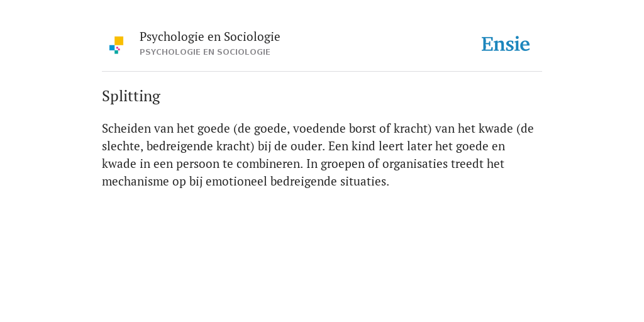Screen dimensions: 644x322
Task: Open the Ensie brand logo
Action: pyautogui.click(x=506, y=44)
